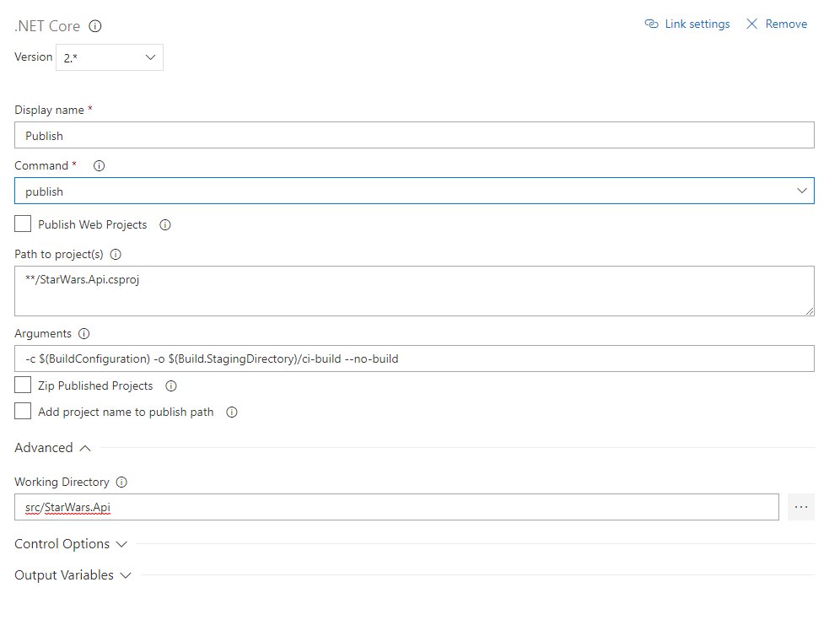The height and width of the screenshot is (620, 840).
Task: Open the Command dropdown showing publish
Action: coord(414,191)
